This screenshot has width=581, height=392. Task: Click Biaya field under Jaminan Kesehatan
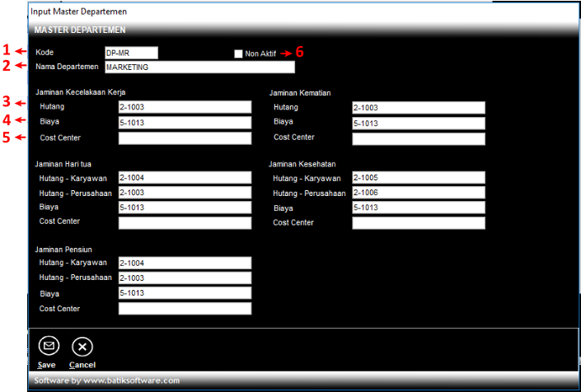point(418,208)
